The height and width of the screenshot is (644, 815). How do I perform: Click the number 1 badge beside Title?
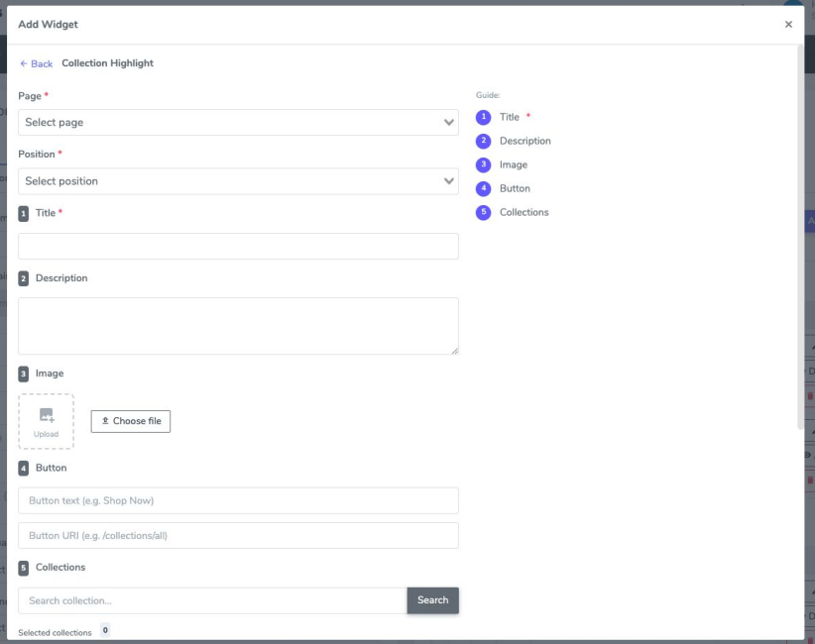pos(24,213)
